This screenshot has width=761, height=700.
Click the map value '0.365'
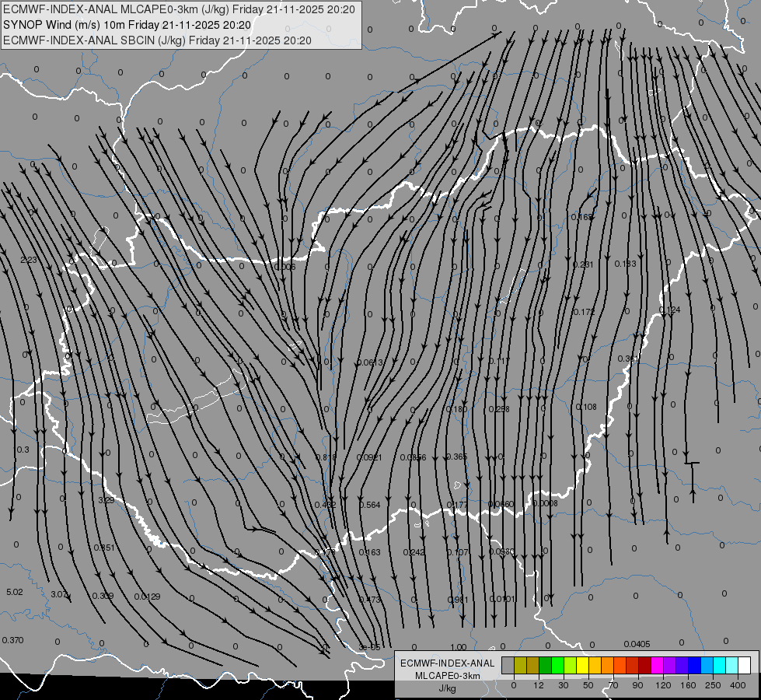coord(457,457)
